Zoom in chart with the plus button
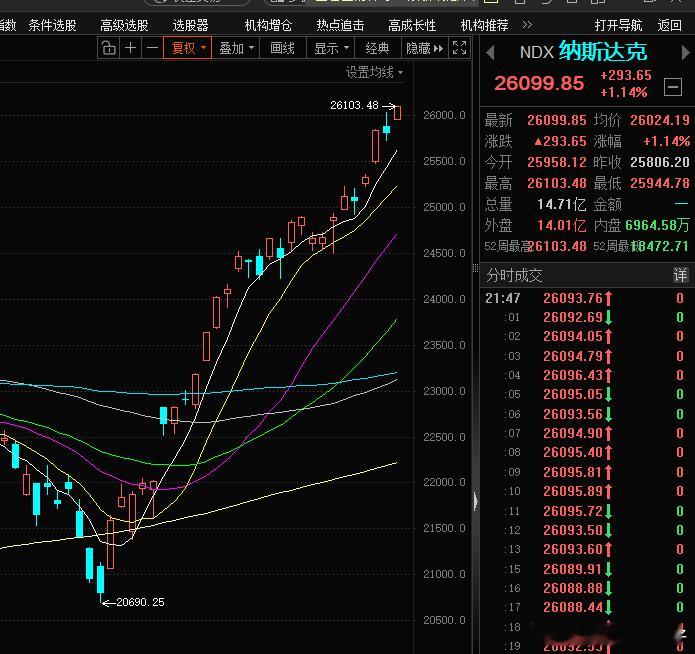The height and width of the screenshot is (654, 695). point(130,47)
